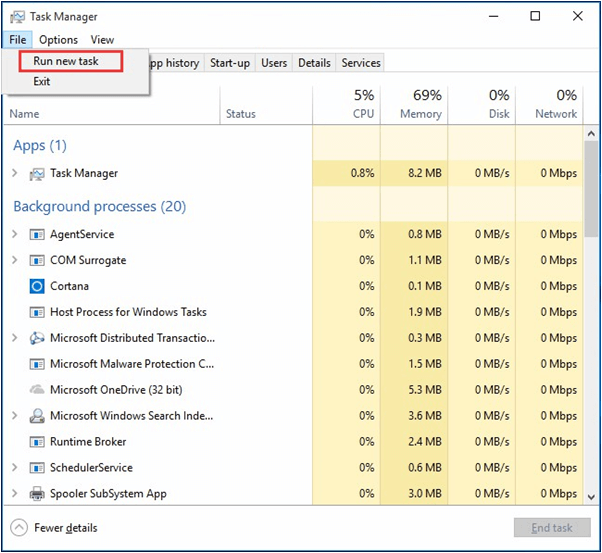Click the 8.2 MB memory value
This screenshot has width=602, height=553.
[425, 173]
